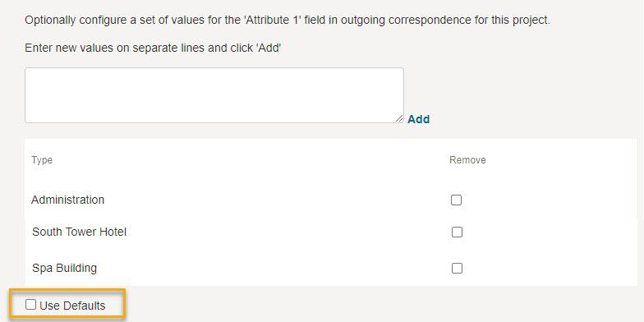Click the Administration value row
The image size is (644, 322).
(x=330, y=200)
